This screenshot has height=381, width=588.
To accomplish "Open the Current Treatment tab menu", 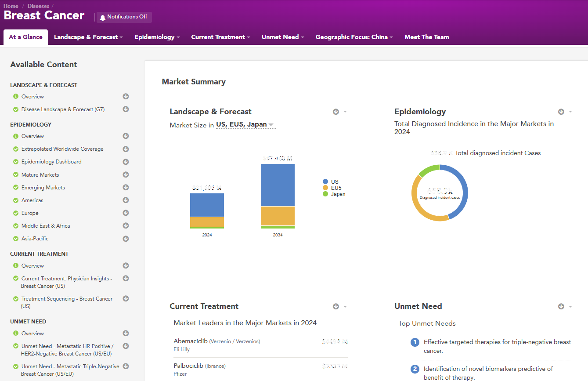I will coord(220,37).
